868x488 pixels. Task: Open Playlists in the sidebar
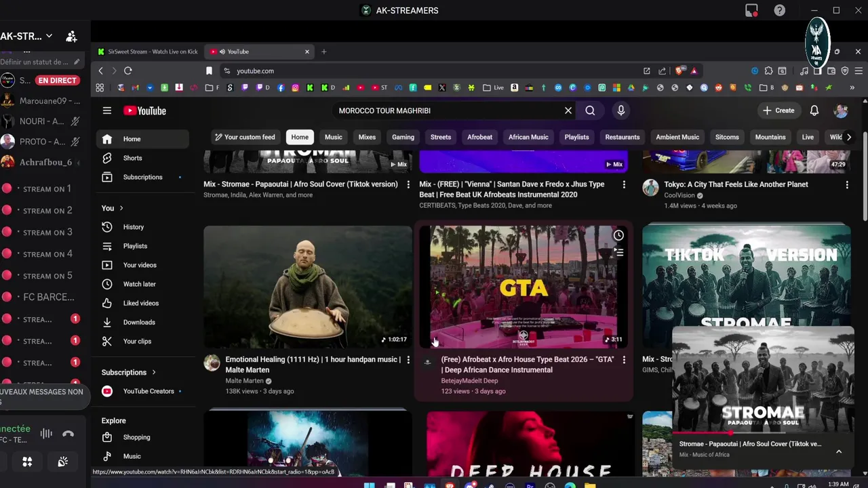click(142, 246)
